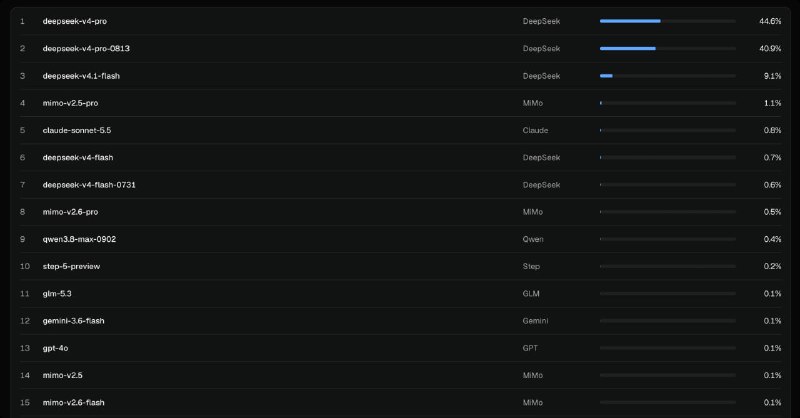Click the Qwen provider label
This screenshot has height=418, width=800.
point(533,239)
